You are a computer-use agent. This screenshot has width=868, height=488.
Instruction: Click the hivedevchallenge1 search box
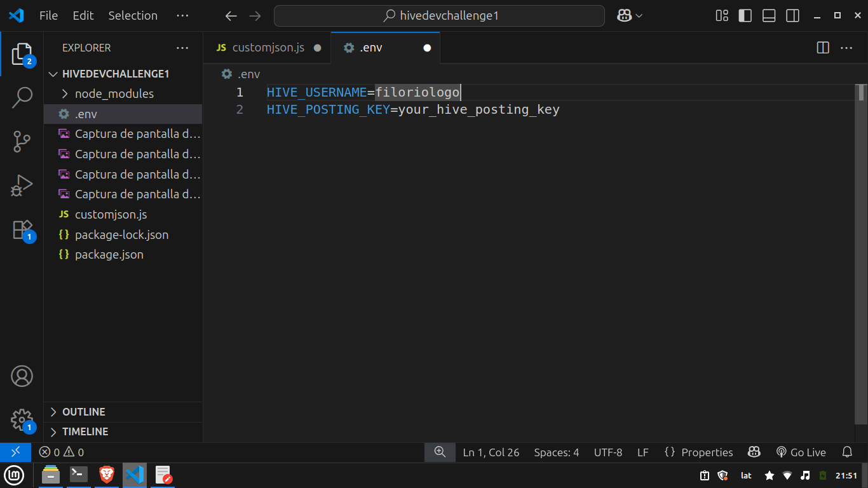[439, 16]
